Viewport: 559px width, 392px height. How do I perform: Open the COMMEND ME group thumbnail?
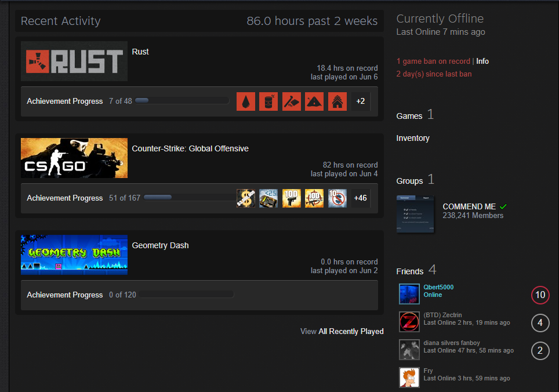point(415,214)
